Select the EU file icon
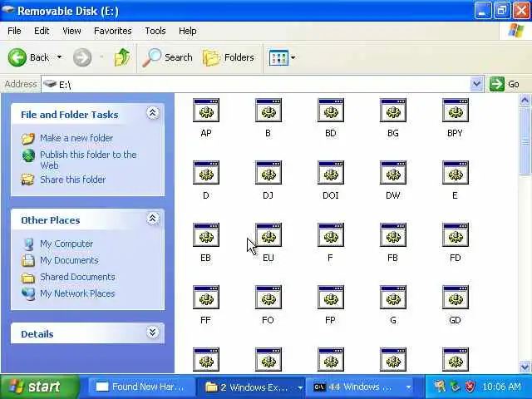 tap(268, 234)
